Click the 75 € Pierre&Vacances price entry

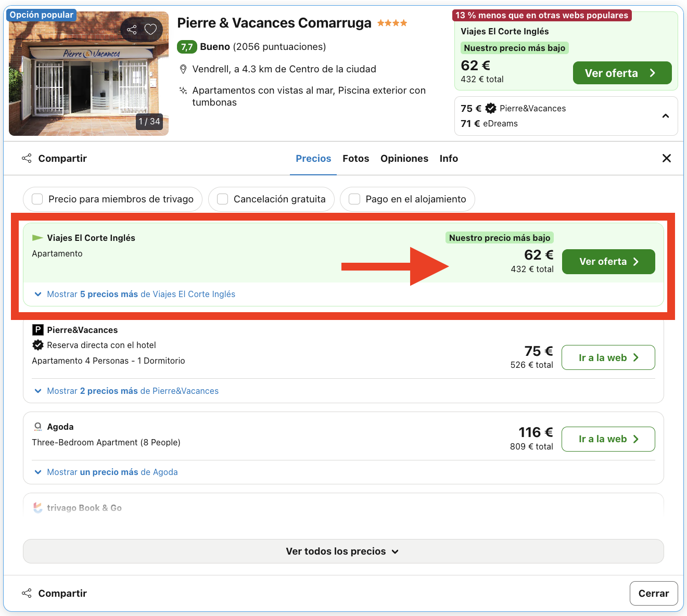point(513,108)
